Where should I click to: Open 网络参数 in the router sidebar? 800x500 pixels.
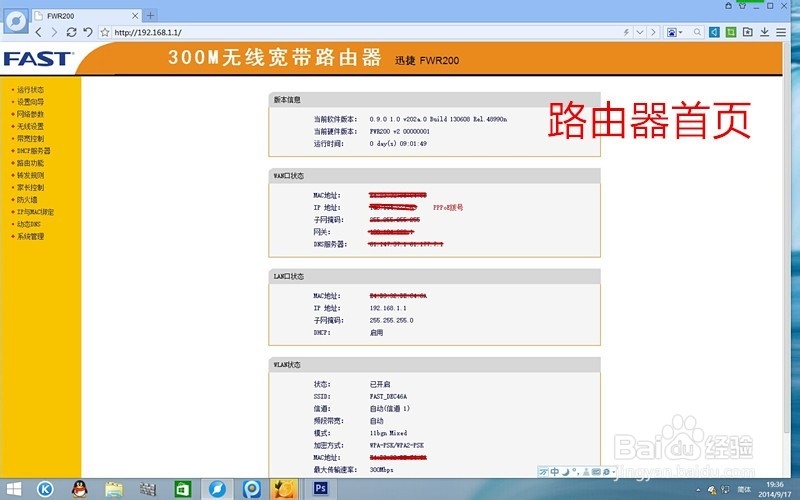point(30,114)
